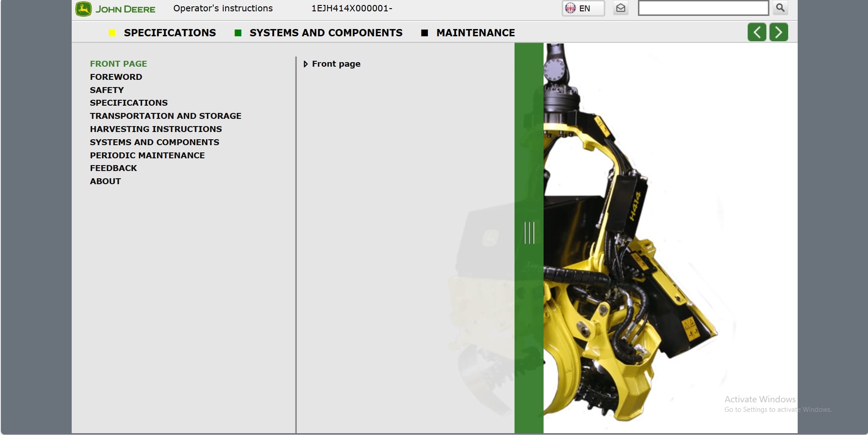The height and width of the screenshot is (435, 868).
Task: Select FRONT PAGE in the sidebar
Action: pyautogui.click(x=118, y=64)
